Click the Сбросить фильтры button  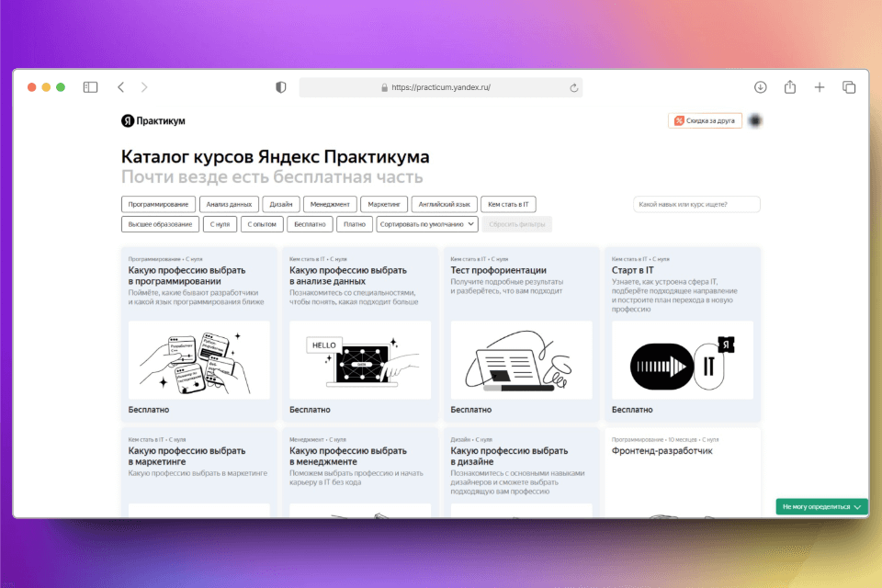pyautogui.click(x=517, y=224)
